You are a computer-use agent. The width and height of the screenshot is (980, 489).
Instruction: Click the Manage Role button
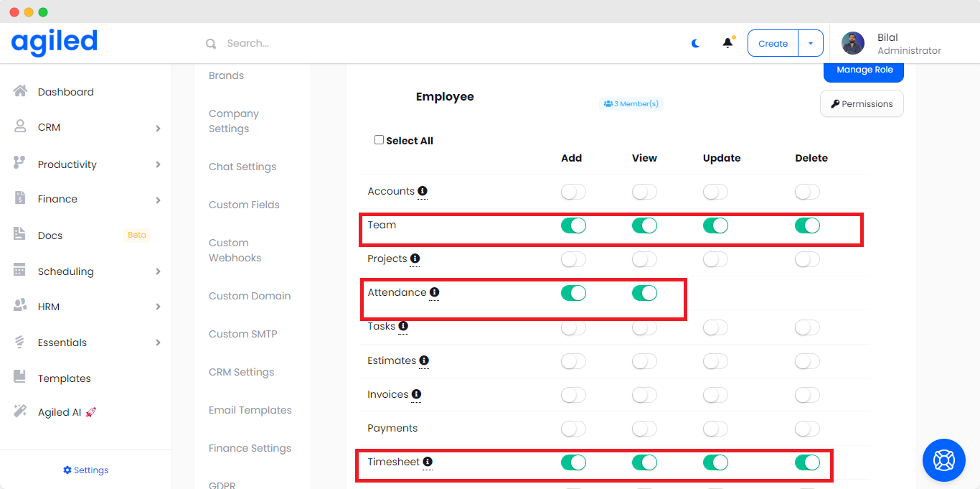click(864, 70)
